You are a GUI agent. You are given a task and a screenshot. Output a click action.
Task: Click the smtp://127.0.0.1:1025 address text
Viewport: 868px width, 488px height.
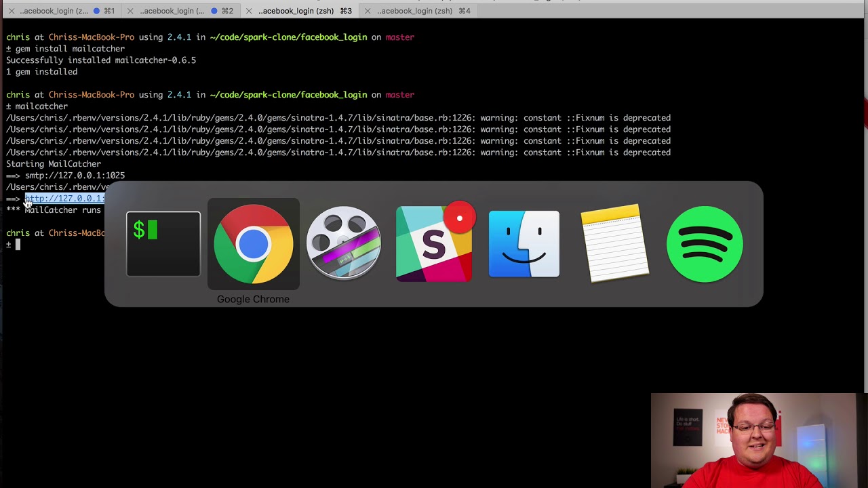(x=75, y=176)
